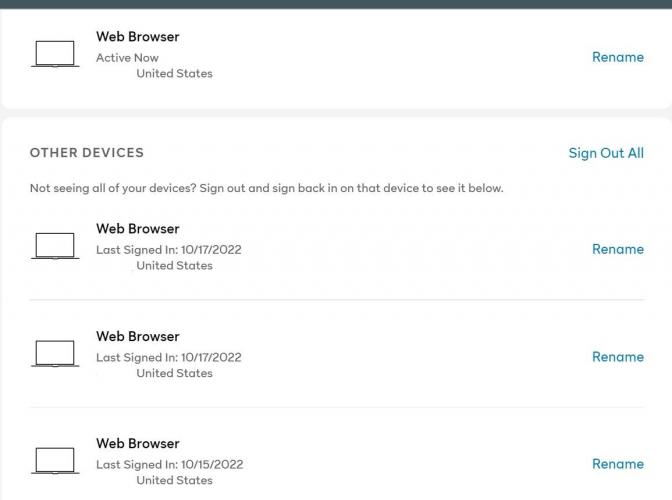672x500 pixels.
Task: Select the Web Browser title of first Other Devices entry
Action: point(138,228)
